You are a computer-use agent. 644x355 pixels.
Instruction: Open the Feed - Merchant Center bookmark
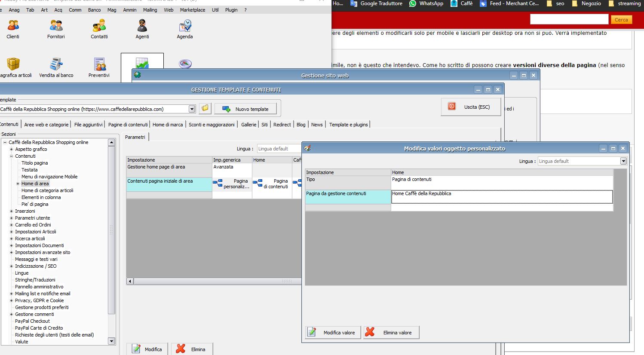pyautogui.click(x=509, y=3)
